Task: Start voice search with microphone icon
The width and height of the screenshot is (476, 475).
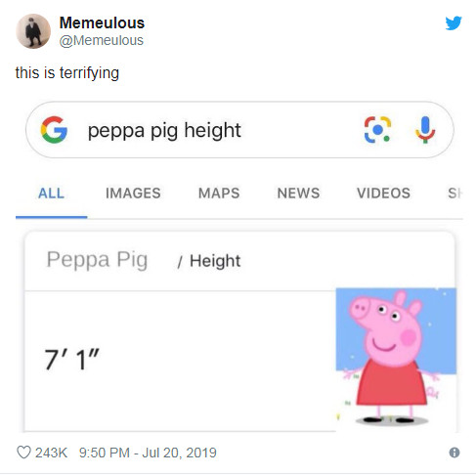Action: 425,130
